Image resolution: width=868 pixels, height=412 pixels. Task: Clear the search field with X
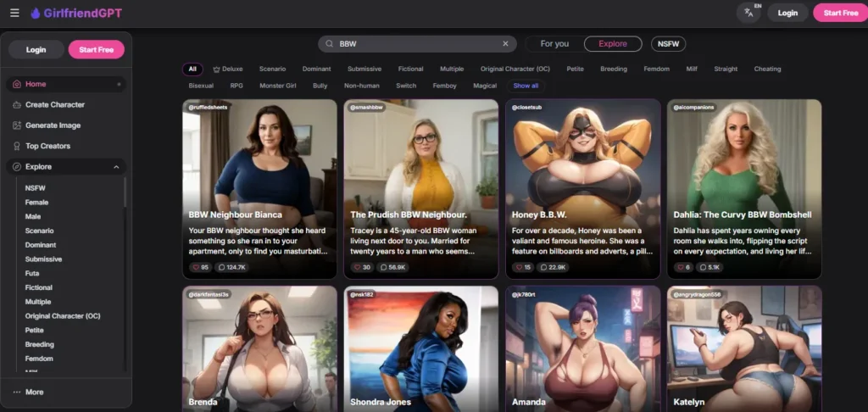tap(505, 44)
